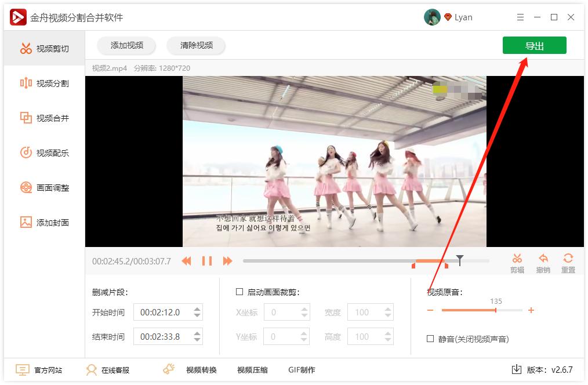Screen dimensions: 588x385
Task: Click the 添加视频 button
Action: tap(126, 45)
